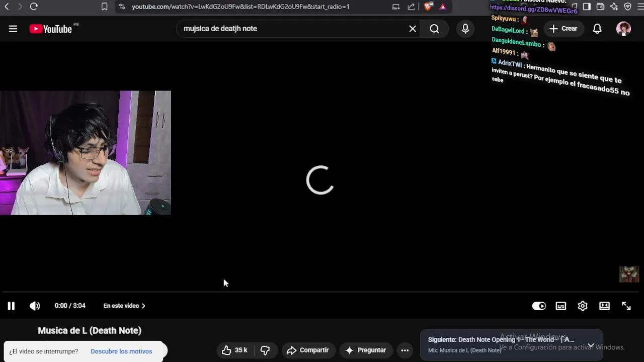Viewport: 644px width, 362px height.
Task: Click the share page icon in address bar
Action: click(x=411, y=7)
